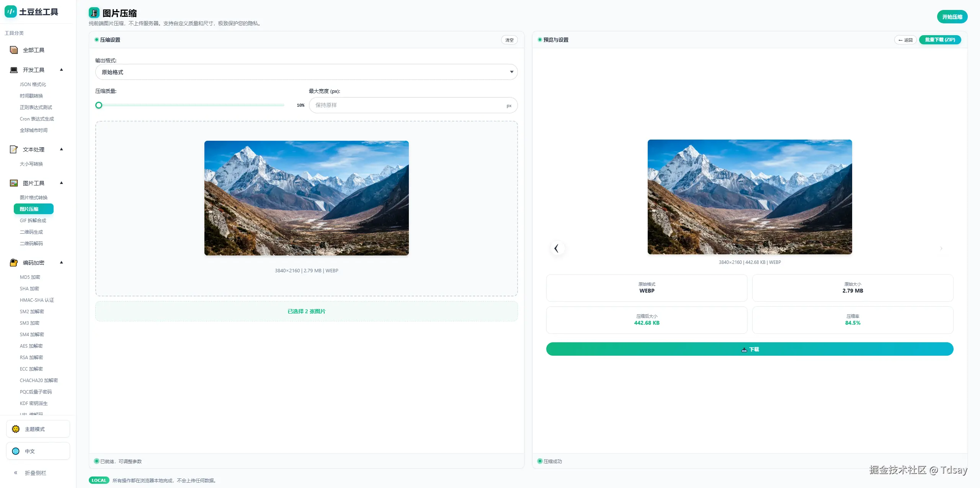980x488 pixels.
Task: Click the 中文 language globe icon
Action: (x=16, y=451)
